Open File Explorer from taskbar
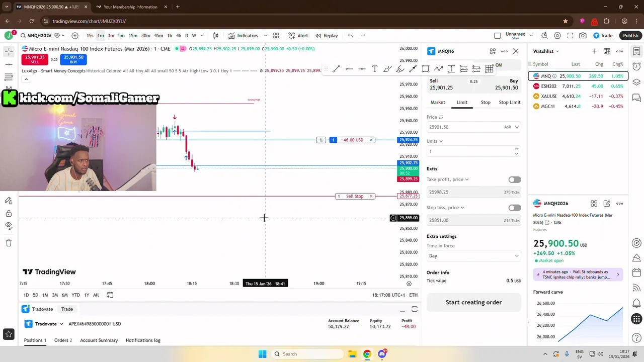Viewport: 644px width, 362px height. [352, 354]
